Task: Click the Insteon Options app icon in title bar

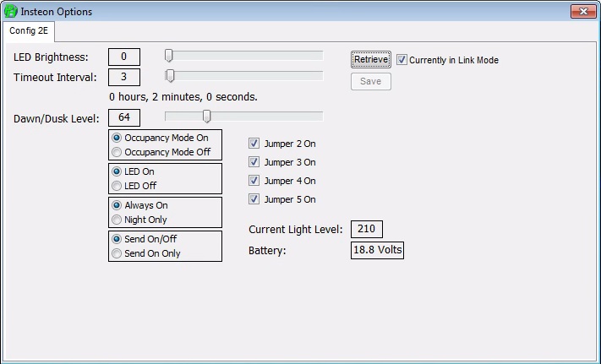Action: tap(11, 12)
